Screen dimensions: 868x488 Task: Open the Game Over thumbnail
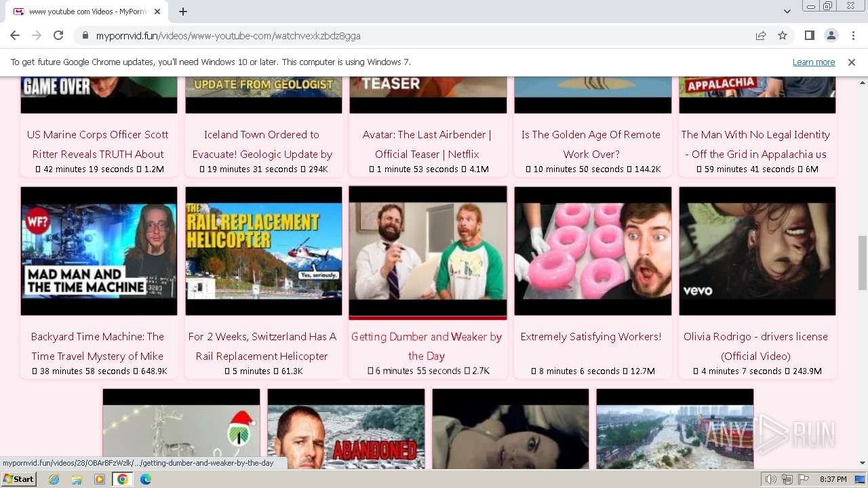tap(99, 95)
